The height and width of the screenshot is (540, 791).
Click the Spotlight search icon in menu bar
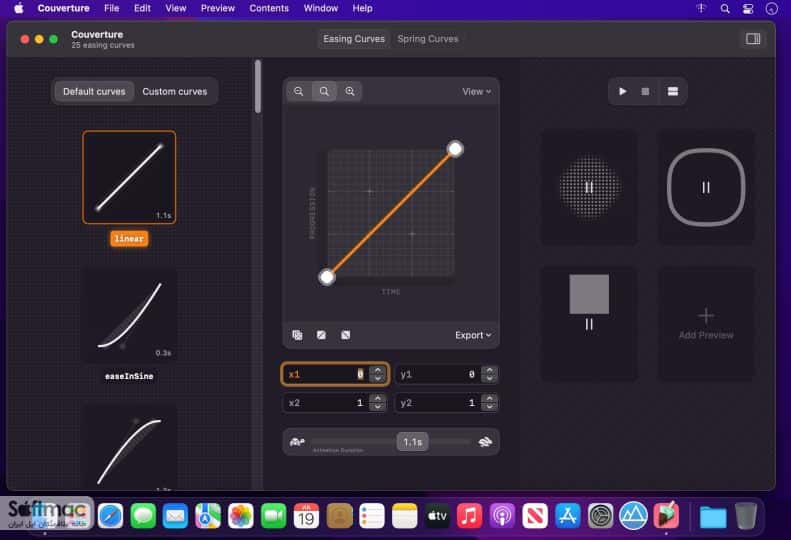click(725, 9)
